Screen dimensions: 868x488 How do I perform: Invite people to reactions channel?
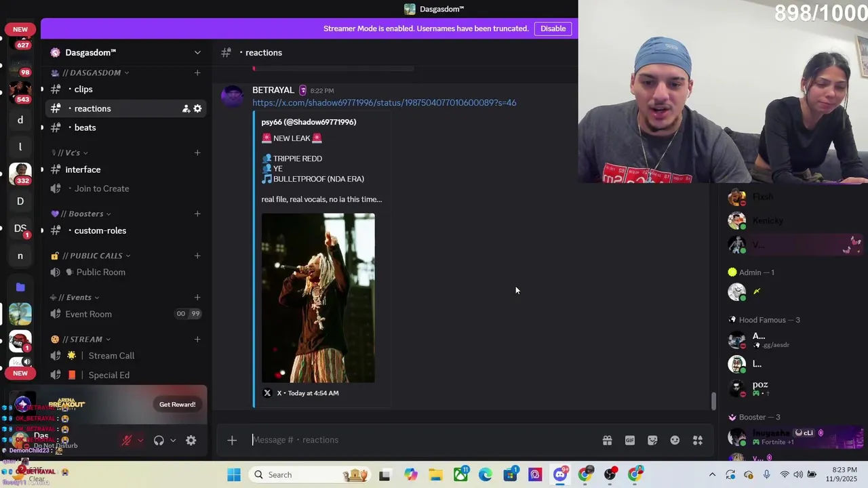click(x=186, y=108)
